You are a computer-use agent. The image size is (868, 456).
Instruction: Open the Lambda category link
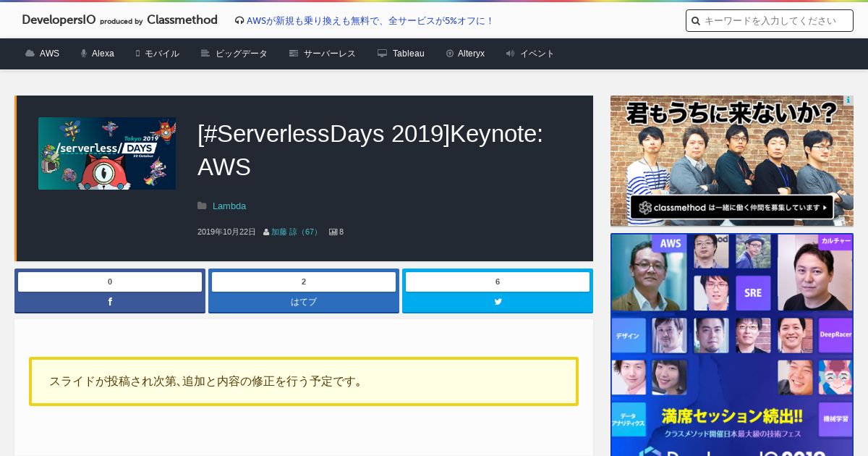(229, 206)
